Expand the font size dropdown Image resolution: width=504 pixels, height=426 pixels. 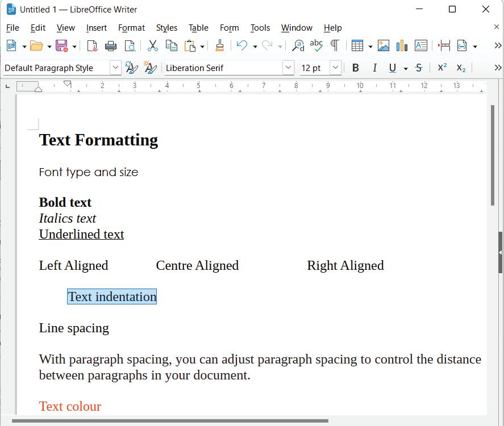click(x=336, y=68)
